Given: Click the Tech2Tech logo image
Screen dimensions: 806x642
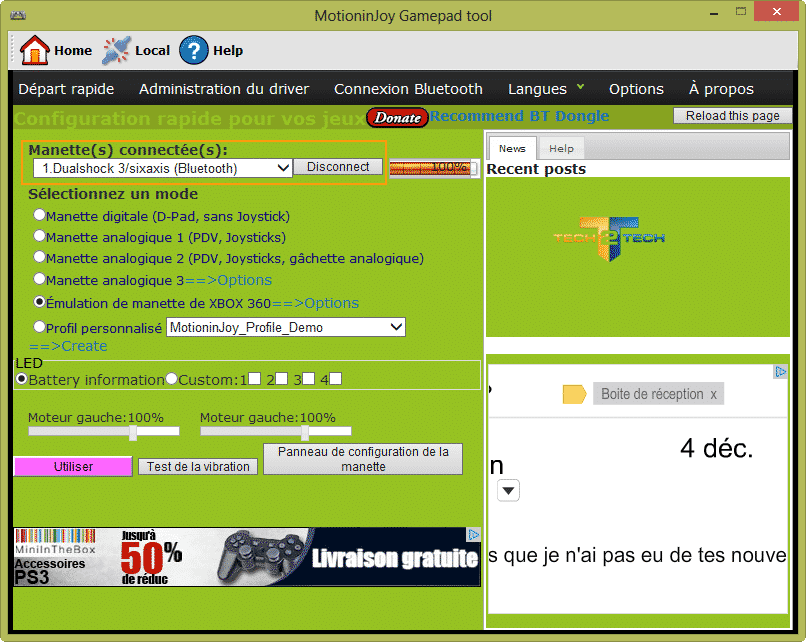Looking at the screenshot, I should [x=609, y=239].
